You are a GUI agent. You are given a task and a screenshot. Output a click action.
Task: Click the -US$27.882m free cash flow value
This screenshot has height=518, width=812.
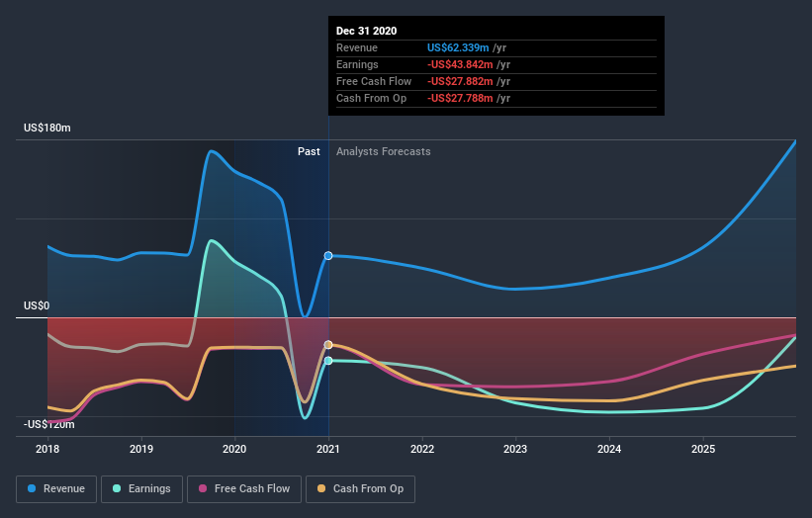click(x=460, y=81)
